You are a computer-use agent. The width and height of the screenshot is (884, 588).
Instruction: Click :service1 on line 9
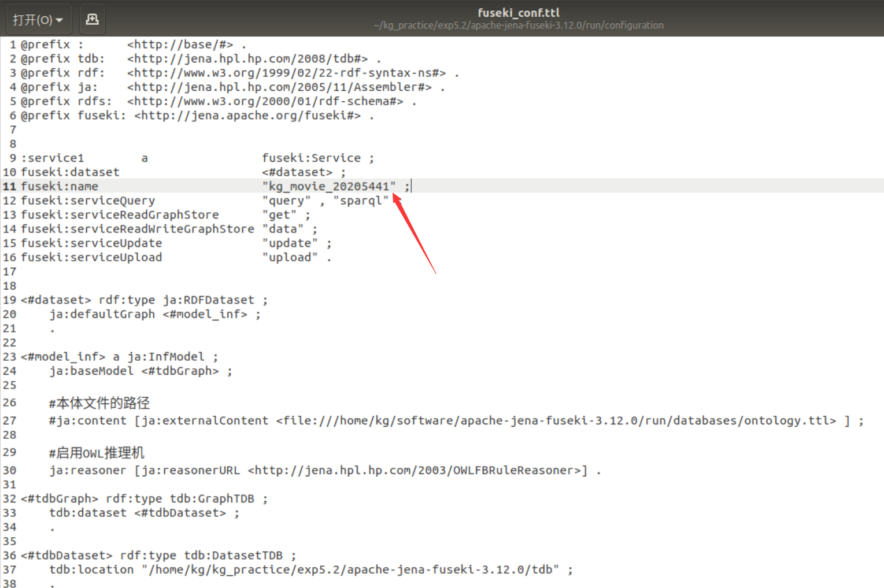(53, 158)
